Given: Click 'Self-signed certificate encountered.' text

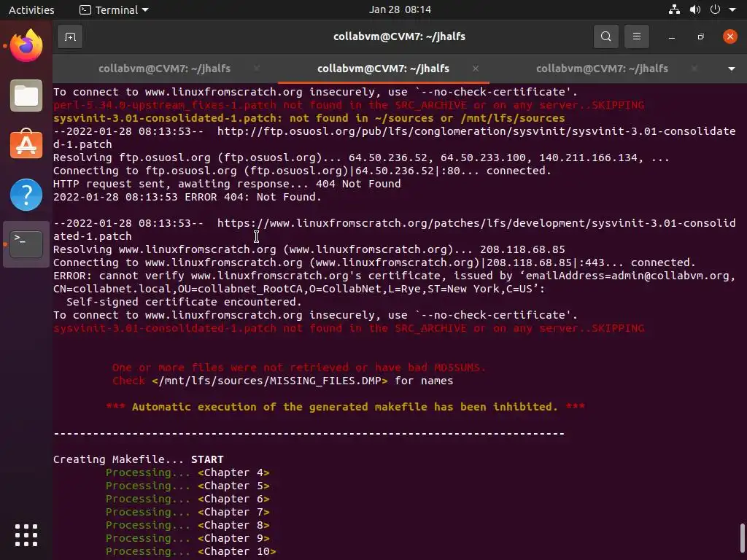Looking at the screenshot, I should click(x=184, y=302).
